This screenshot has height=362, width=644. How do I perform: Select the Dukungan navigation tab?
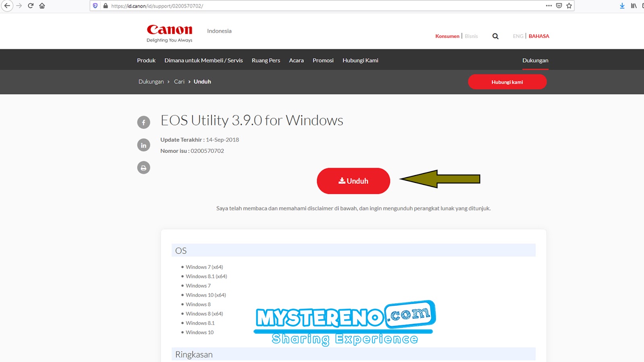535,60
